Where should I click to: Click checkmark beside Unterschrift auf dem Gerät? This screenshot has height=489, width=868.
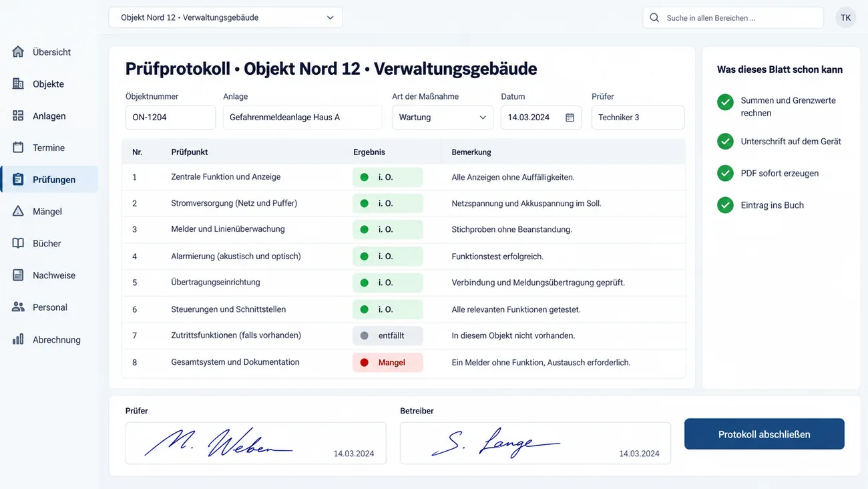click(725, 141)
